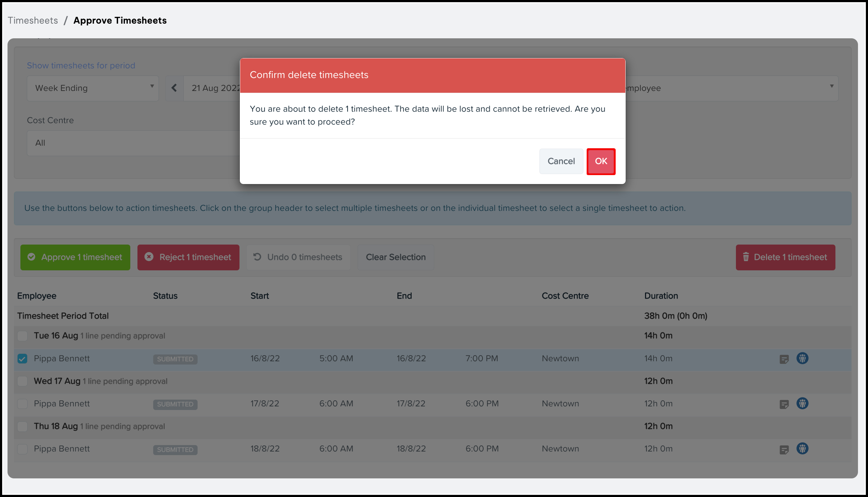Click the note icon on the 18/8/22 row

784,450
